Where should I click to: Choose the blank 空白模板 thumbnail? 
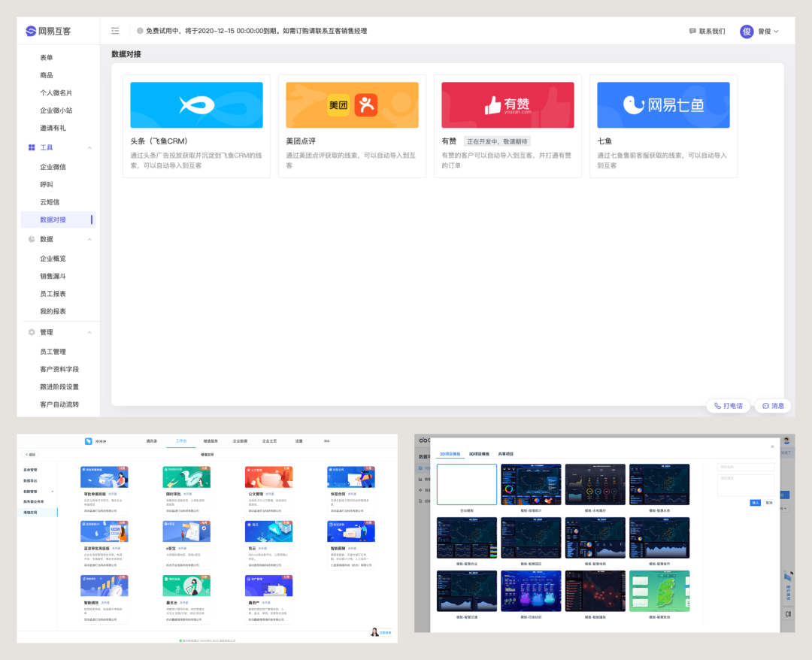pyautogui.click(x=467, y=485)
